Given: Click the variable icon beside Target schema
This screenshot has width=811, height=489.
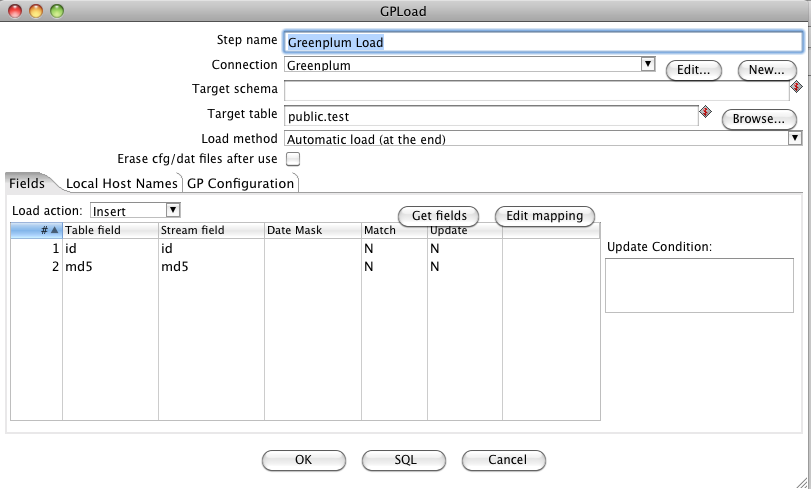Looking at the screenshot, I should click(x=796, y=87).
